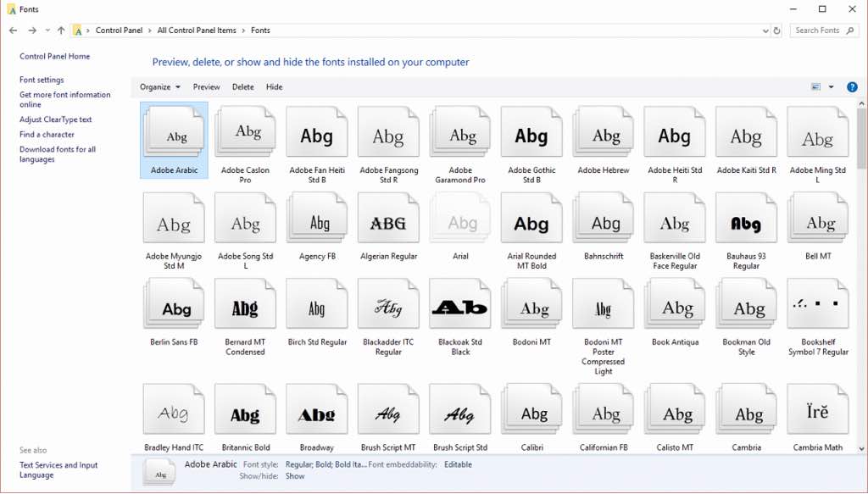Click the Hide toolbar command

[274, 86]
